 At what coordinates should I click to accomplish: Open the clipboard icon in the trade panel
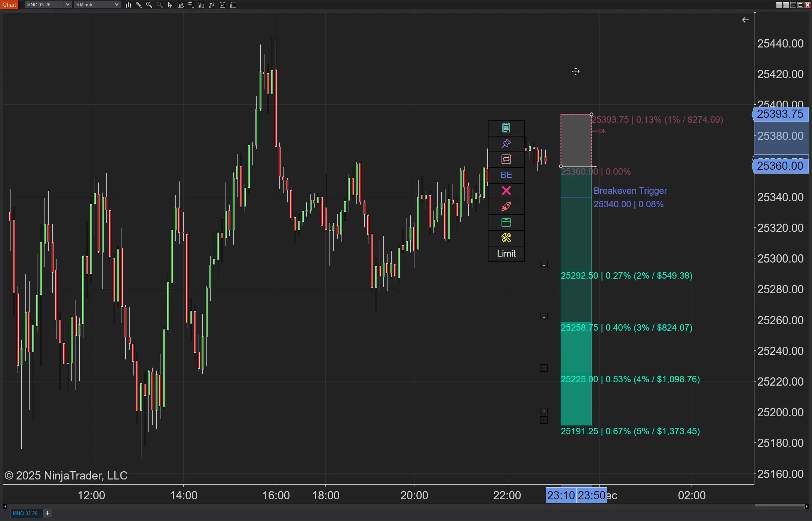(x=506, y=128)
